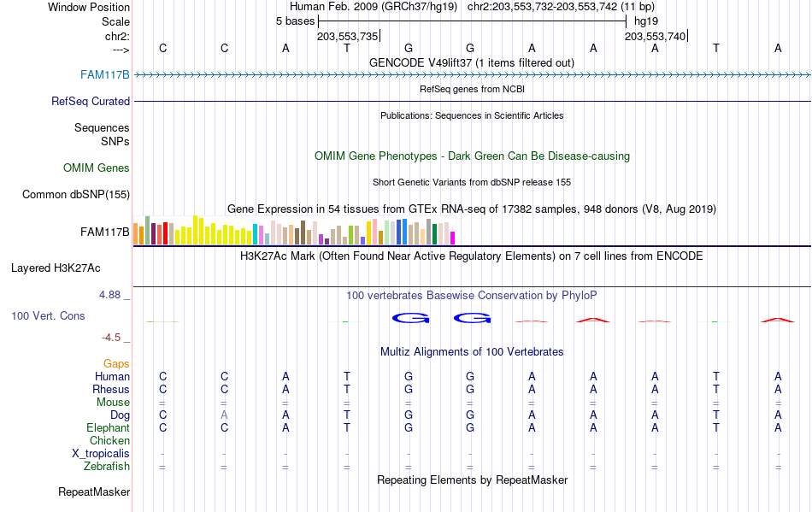Open the 100 Vert. Cons track label
Screen dimensions: 812x512
48,315
